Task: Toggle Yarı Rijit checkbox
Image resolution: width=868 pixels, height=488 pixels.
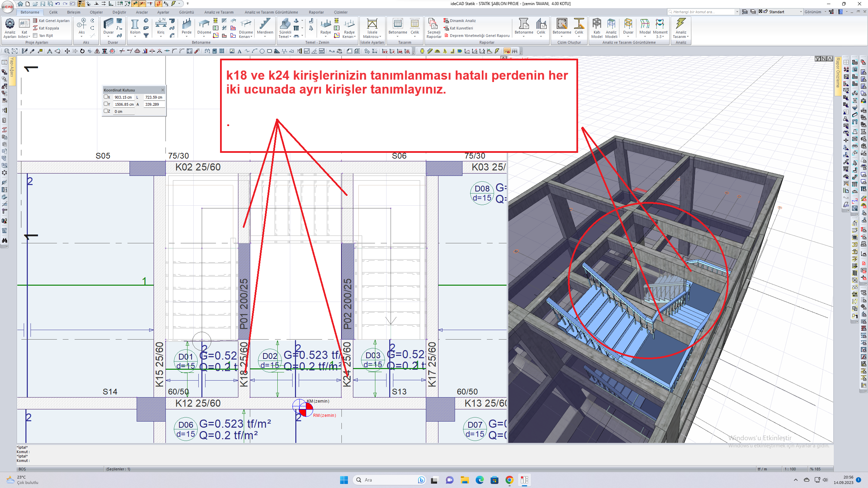Action: (35, 36)
